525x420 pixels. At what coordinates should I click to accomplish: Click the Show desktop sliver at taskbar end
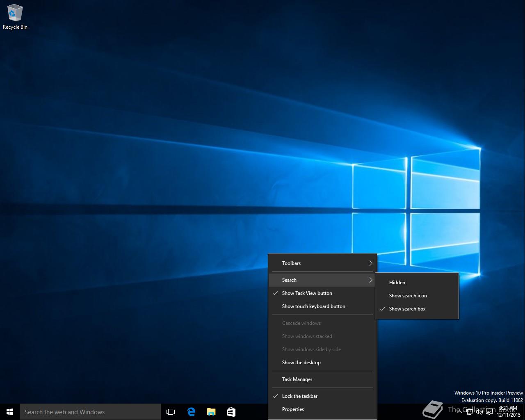pos(524,412)
